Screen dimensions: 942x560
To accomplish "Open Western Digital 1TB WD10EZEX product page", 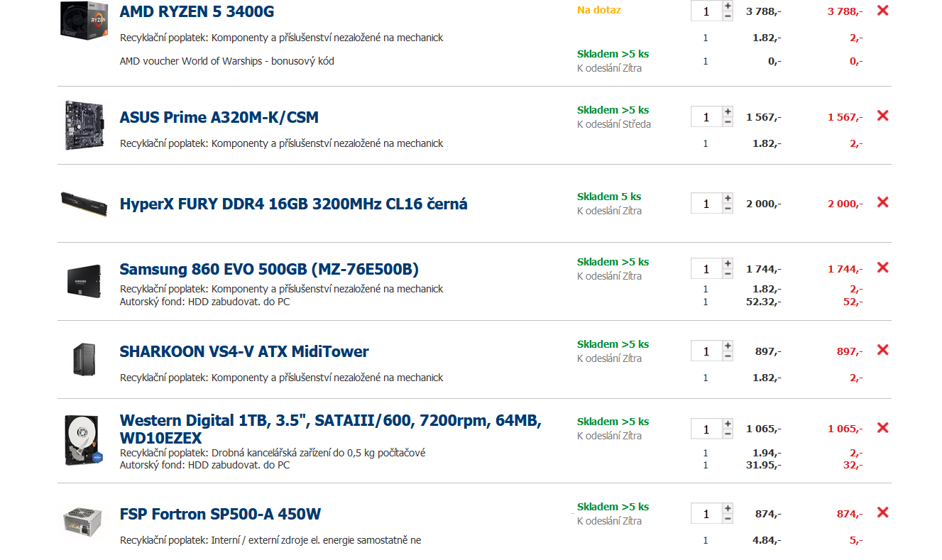I will pyautogui.click(x=331, y=429).
